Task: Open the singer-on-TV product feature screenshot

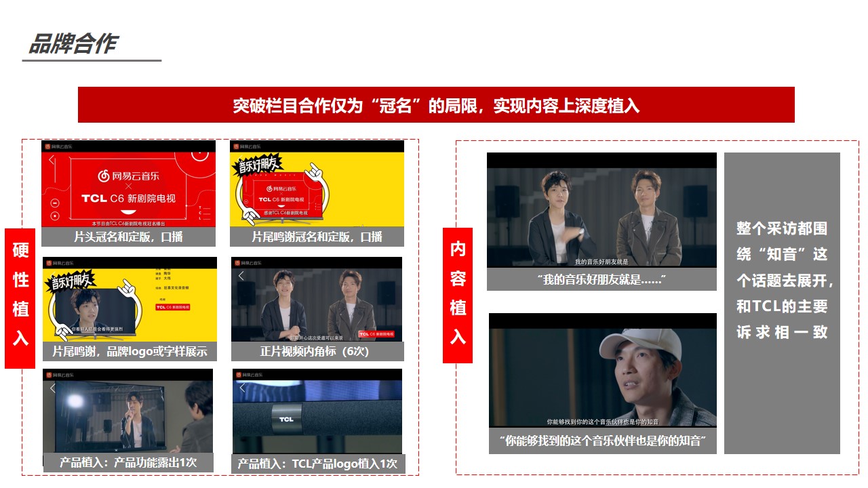Action: point(127,411)
